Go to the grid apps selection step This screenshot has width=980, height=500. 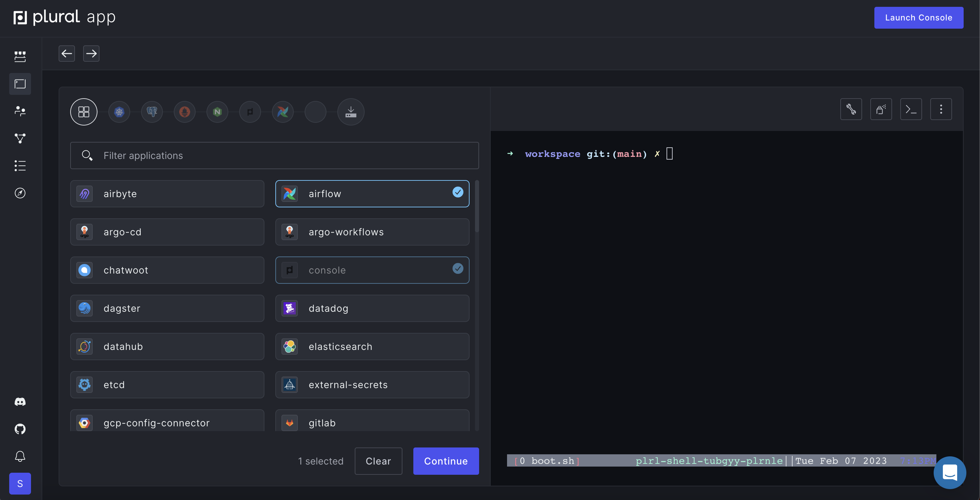point(84,112)
